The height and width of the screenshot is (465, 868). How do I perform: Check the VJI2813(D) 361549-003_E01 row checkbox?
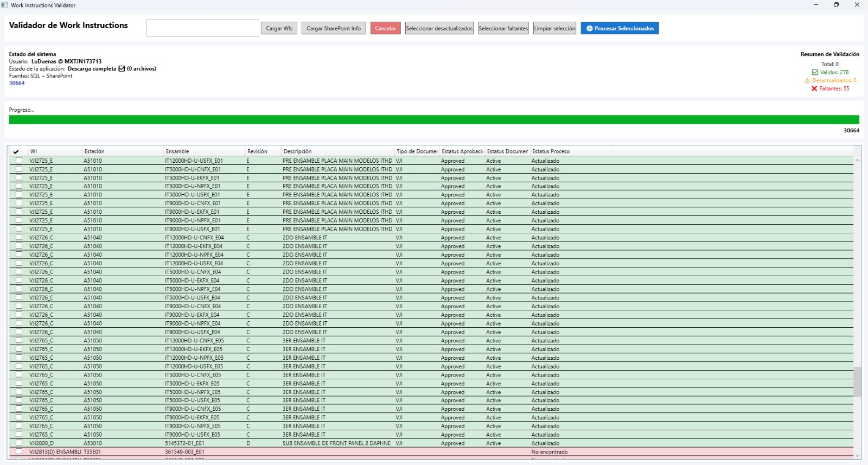pyautogui.click(x=19, y=451)
